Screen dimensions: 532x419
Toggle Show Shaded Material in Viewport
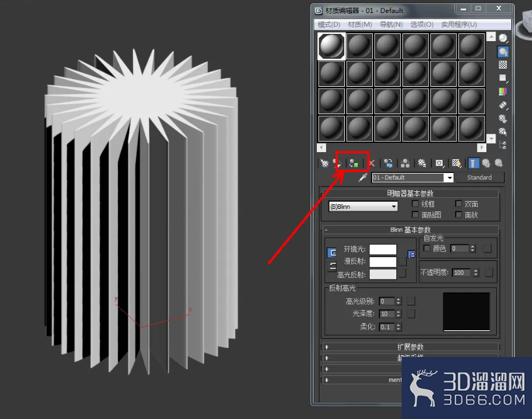tap(456, 163)
